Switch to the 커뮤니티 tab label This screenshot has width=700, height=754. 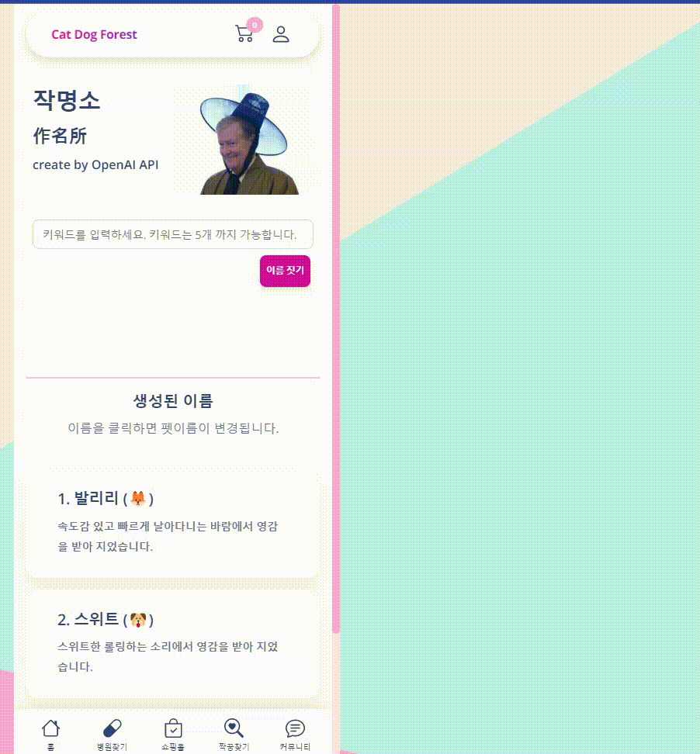click(295, 747)
